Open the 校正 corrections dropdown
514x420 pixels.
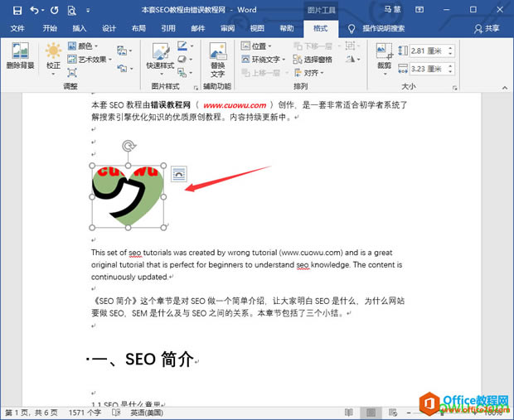pyautogui.click(x=53, y=59)
